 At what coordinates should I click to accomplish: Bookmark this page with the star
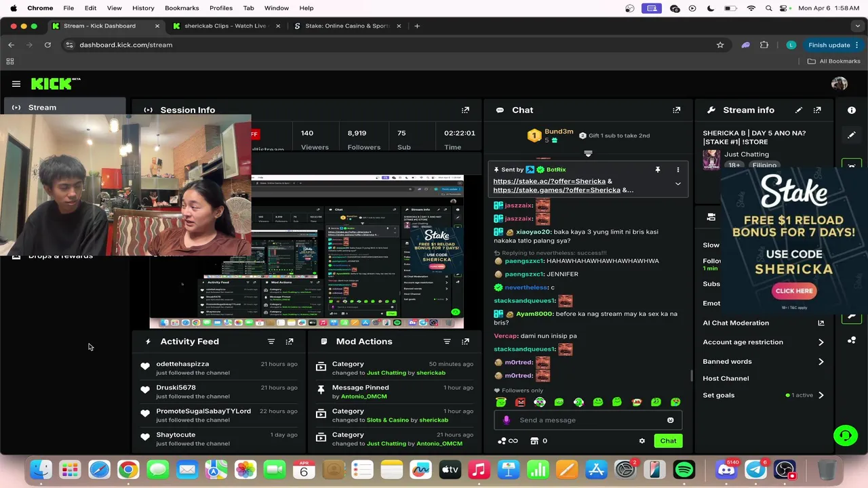coord(720,45)
